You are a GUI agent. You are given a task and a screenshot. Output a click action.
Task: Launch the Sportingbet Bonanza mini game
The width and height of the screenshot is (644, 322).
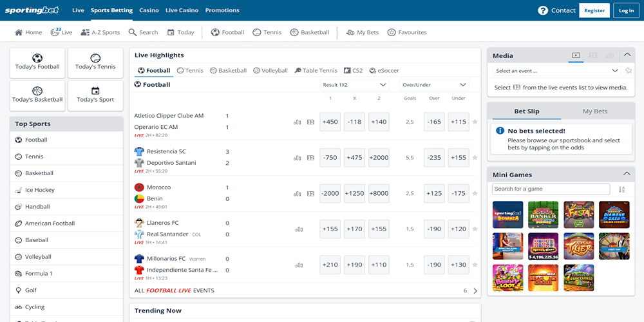[507, 215]
